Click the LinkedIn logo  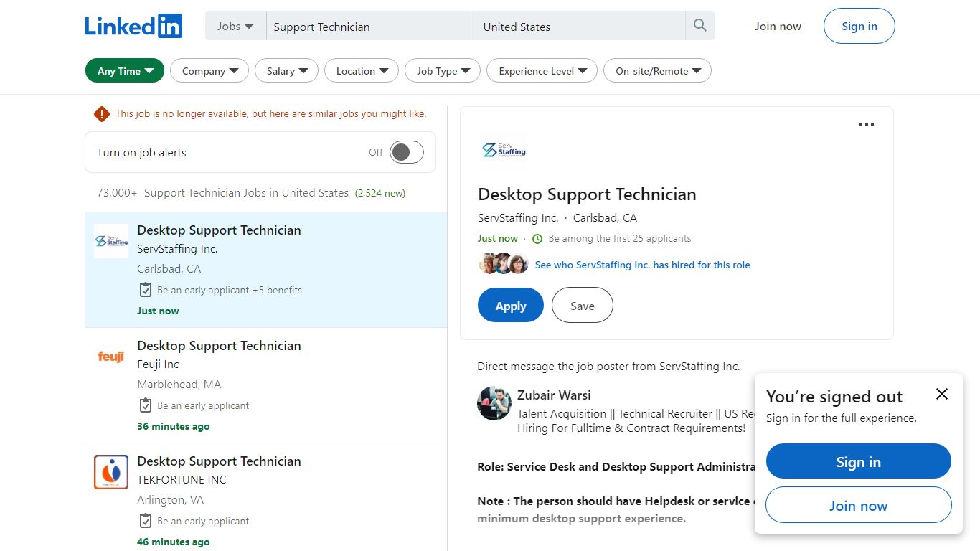133,26
